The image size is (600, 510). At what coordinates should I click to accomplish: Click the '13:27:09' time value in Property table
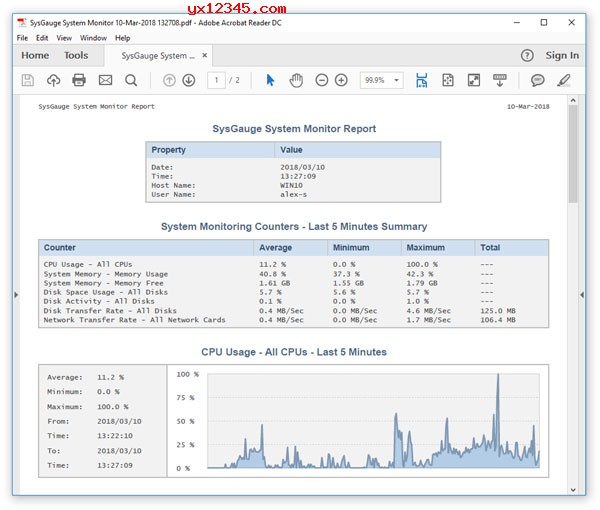(x=298, y=176)
